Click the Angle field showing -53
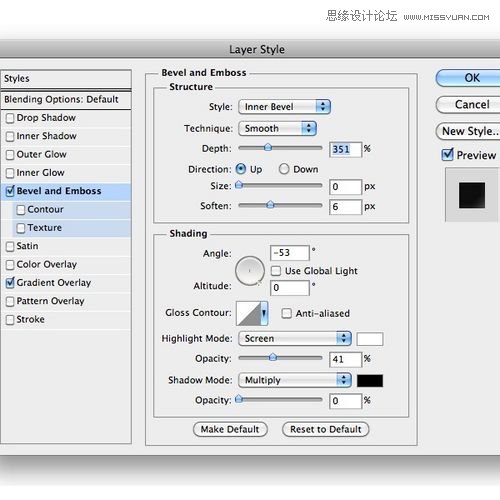This screenshot has height=500, width=500. (x=290, y=253)
